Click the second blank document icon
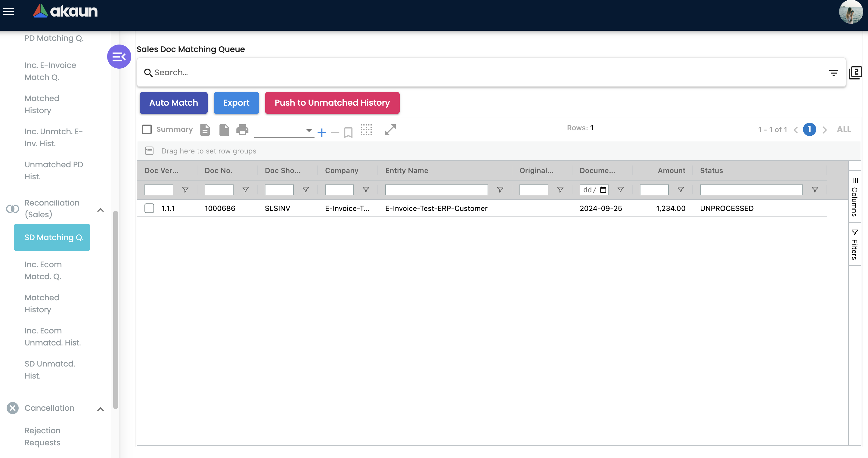The height and width of the screenshot is (458, 868). click(224, 130)
